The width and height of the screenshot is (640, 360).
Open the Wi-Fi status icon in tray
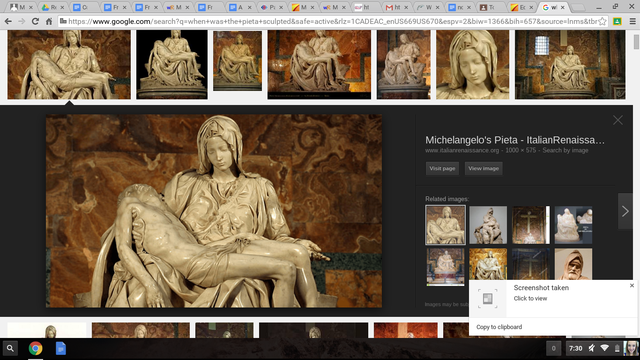pyautogui.click(x=604, y=348)
